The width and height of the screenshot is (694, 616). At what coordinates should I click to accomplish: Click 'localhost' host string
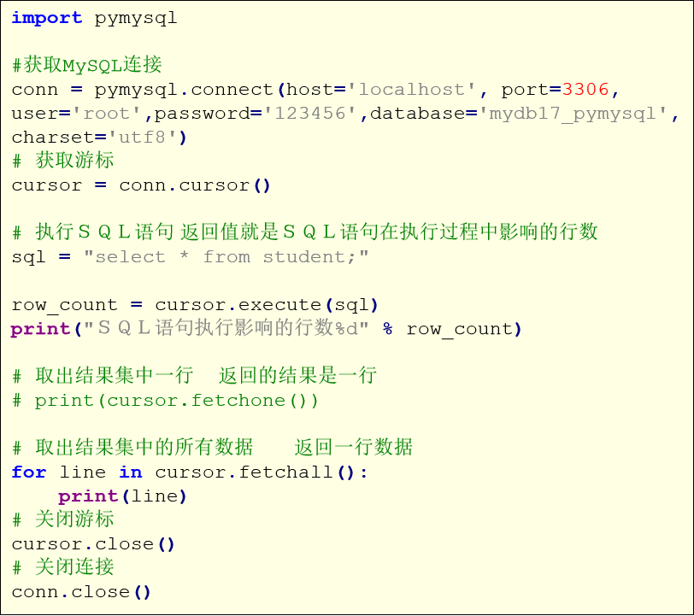411,90
